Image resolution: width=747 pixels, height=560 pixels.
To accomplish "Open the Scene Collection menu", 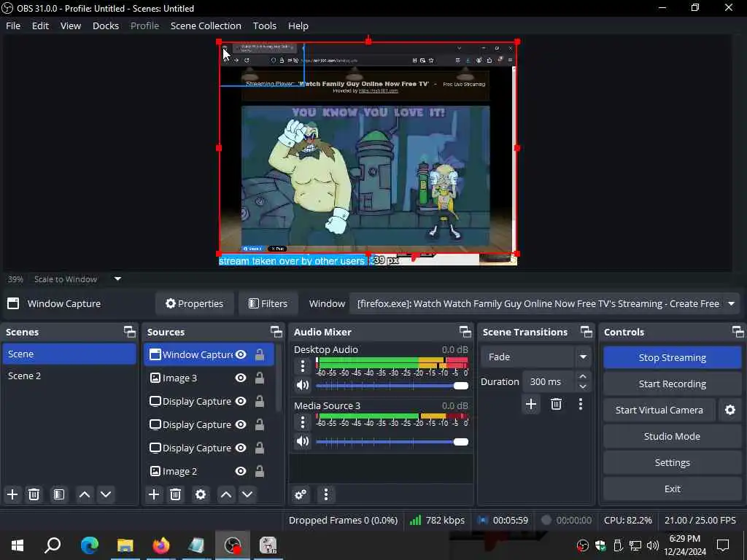I will click(206, 26).
